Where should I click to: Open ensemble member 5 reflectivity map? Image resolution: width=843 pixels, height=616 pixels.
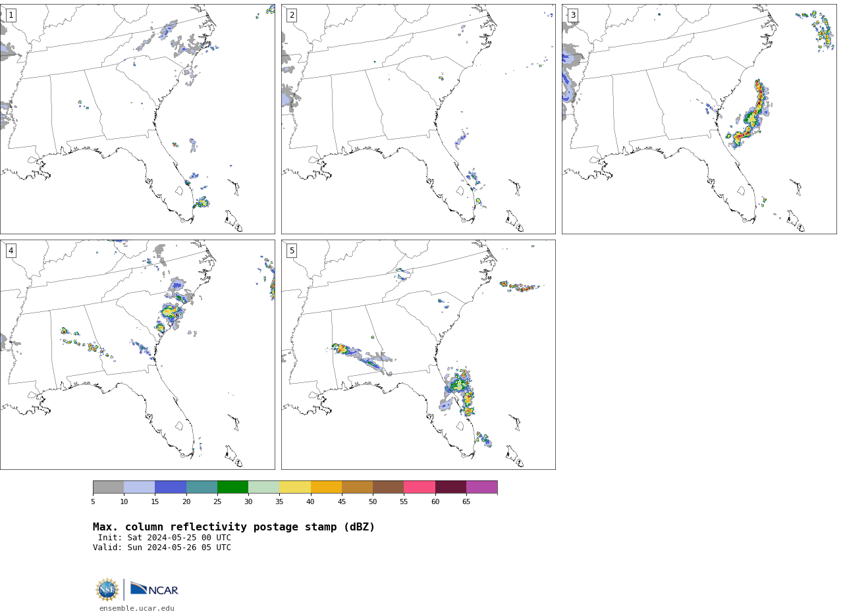coord(418,355)
